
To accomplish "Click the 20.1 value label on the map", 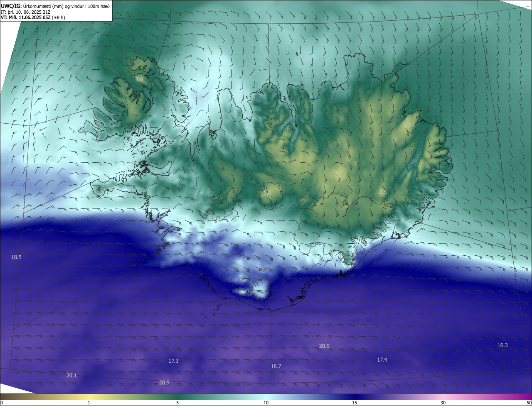I will [71, 375].
